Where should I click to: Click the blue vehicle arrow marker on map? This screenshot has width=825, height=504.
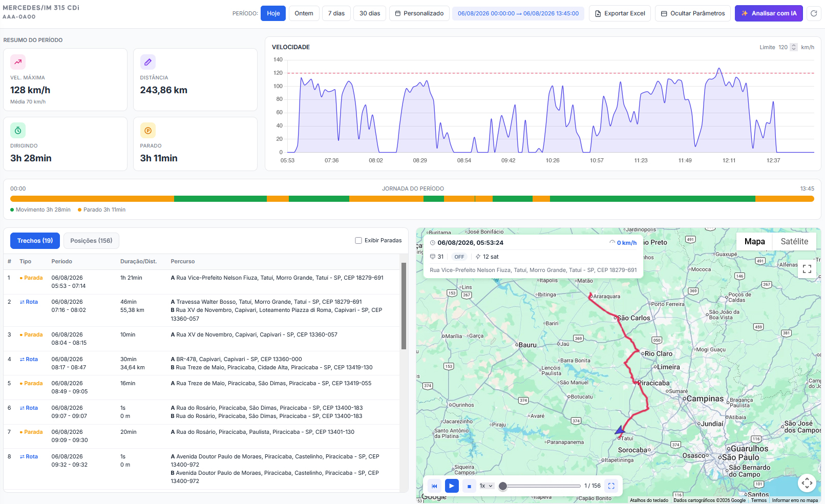point(620,430)
